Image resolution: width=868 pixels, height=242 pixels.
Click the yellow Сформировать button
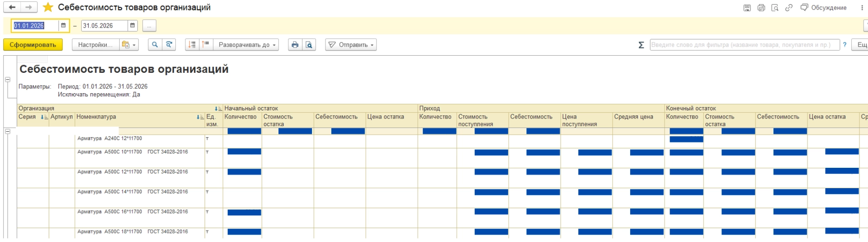(x=33, y=45)
